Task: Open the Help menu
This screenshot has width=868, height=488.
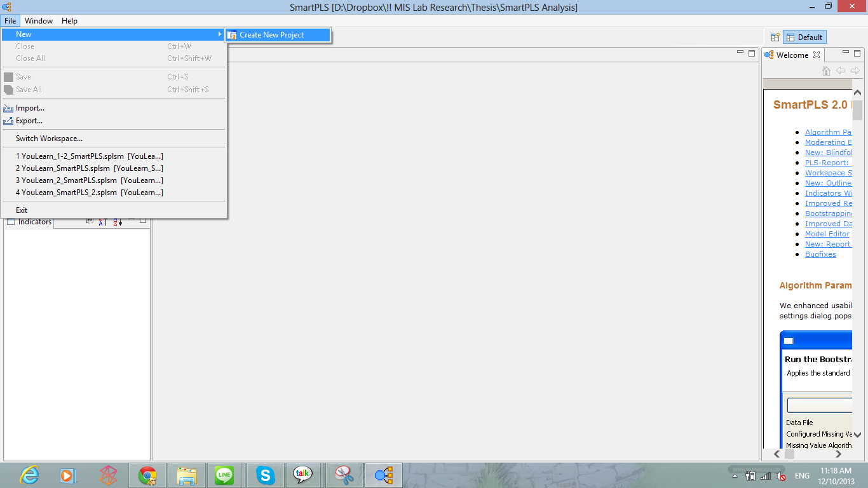Action: click(x=69, y=21)
